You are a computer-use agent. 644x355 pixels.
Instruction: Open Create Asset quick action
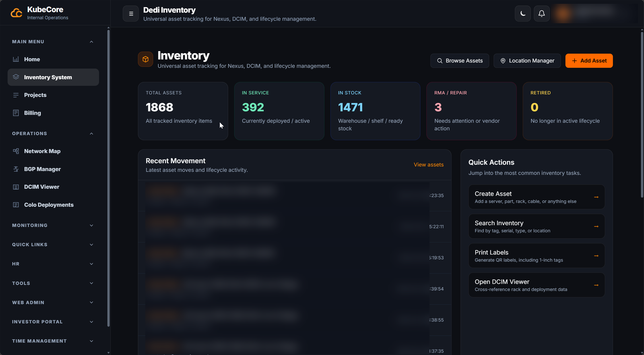[x=537, y=197]
